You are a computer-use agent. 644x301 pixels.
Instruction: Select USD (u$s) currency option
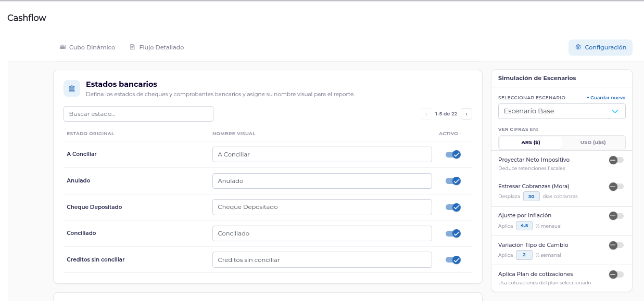(593, 142)
